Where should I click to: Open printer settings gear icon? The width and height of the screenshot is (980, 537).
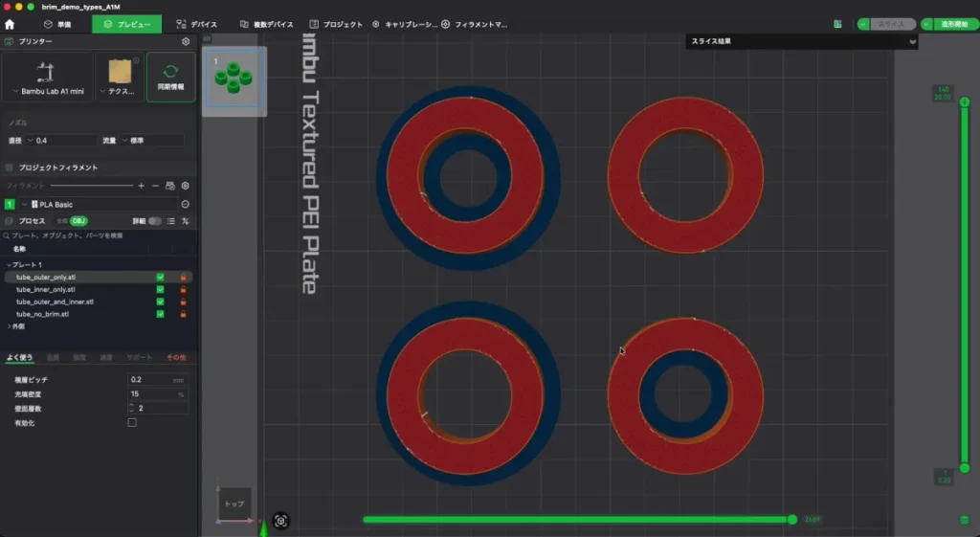click(x=186, y=41)
